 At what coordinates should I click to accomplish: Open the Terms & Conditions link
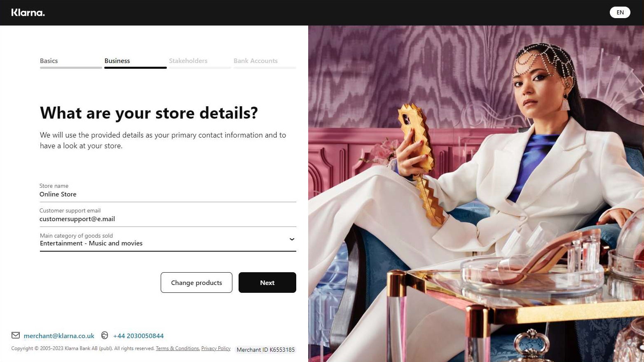point(178,348)
